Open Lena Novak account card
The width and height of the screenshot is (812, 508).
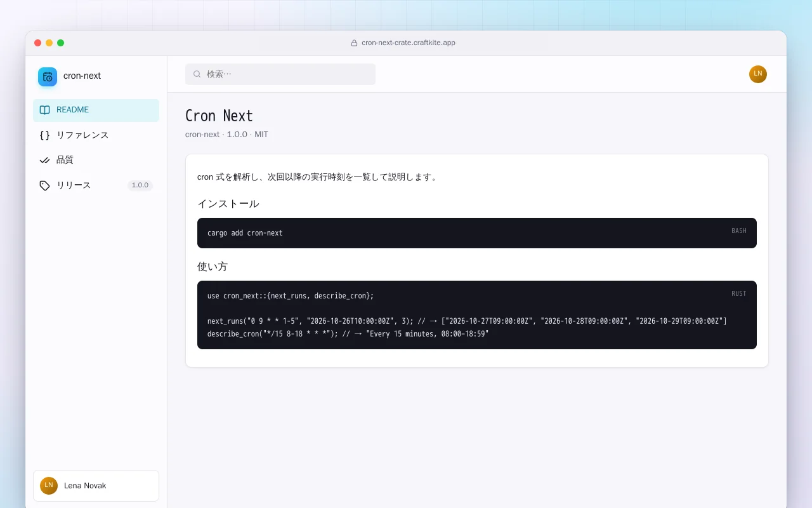coord(96,486)
